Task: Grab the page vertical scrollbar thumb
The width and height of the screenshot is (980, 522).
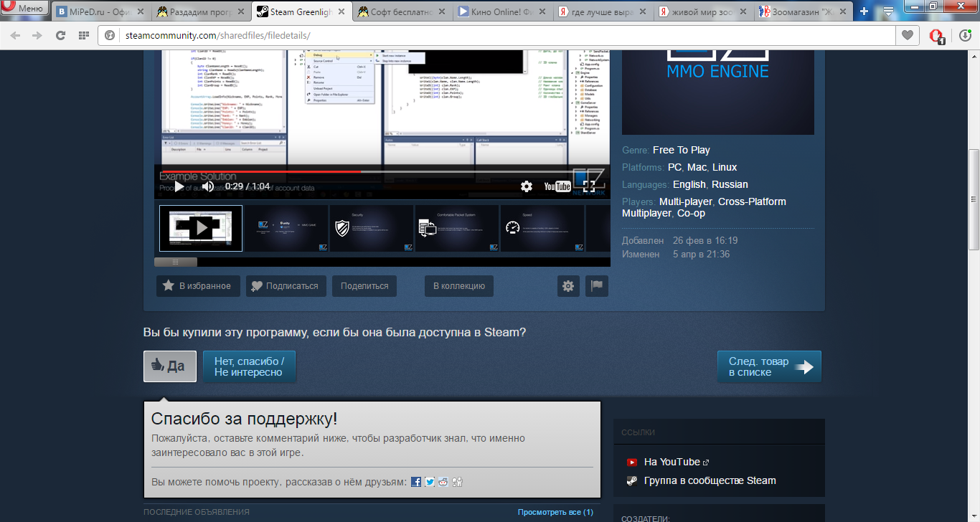Action: (974, 199)
